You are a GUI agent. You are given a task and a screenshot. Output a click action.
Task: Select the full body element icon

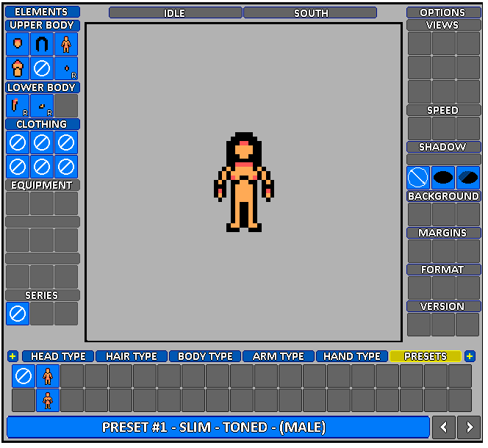66,44
